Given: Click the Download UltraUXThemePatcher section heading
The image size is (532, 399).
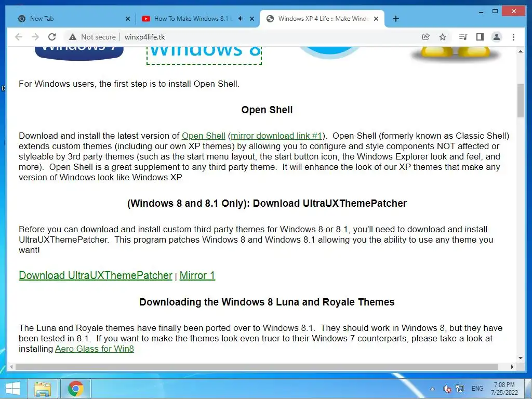Looking at the screenshot, I should click(267, 203).
